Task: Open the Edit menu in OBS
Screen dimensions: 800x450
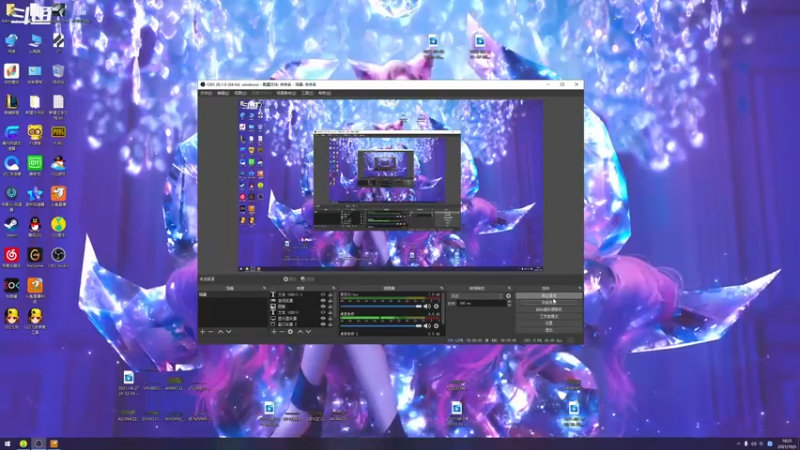Action: (223, 93)
